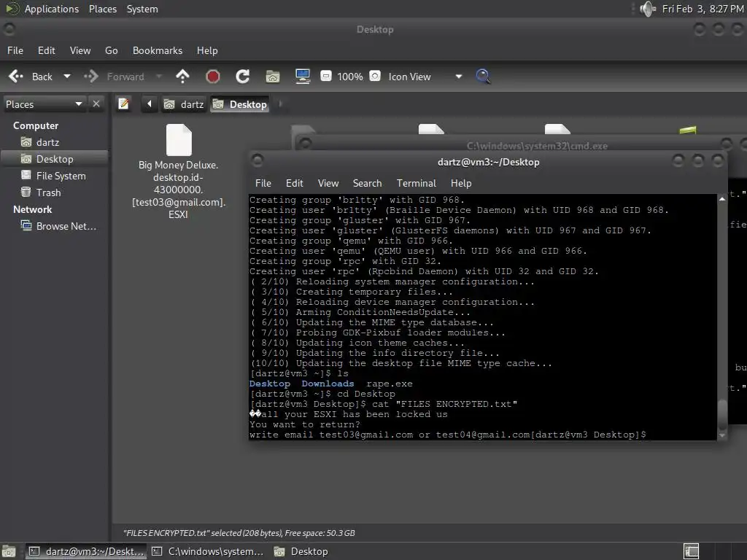Image resolution: width=747 pixels, height=560 pixels.
Task: Click the terminal scrollbar up arrow
Action: click(722, 199)
